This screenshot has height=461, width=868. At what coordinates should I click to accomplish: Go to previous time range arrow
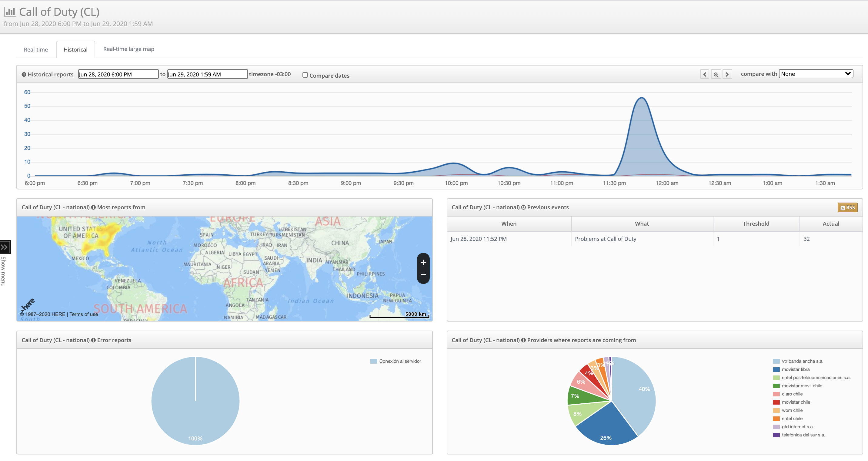(x=705, y=74)
